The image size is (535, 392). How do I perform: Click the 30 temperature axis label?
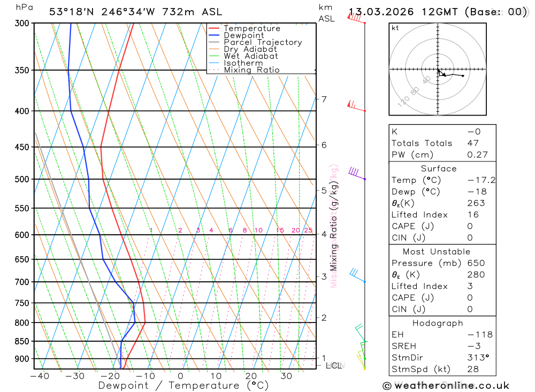[x=286, y=376]
